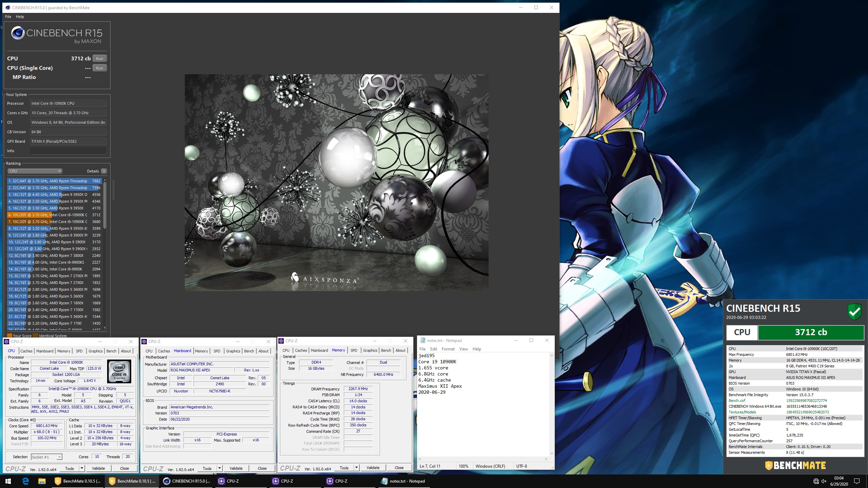Launch Microsoft Edge from the taskbar
This screenshot has height=488, width=868.
pyautogui.click(x=25, y=481)
